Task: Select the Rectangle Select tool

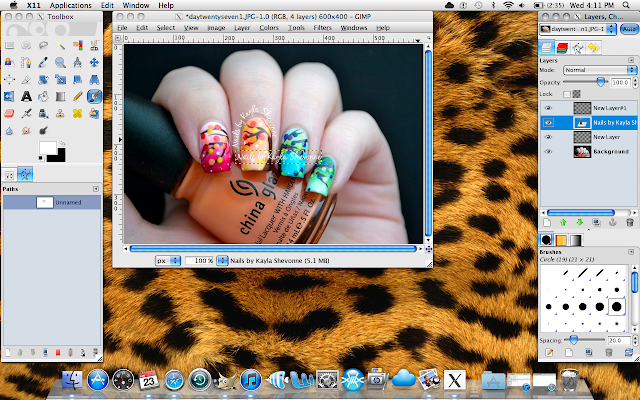Action: [9, 45]
